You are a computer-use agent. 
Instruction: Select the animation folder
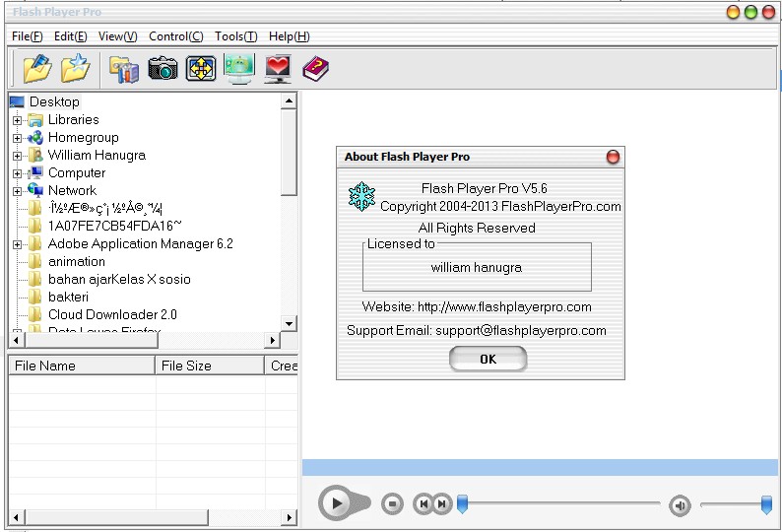(76, 261)
